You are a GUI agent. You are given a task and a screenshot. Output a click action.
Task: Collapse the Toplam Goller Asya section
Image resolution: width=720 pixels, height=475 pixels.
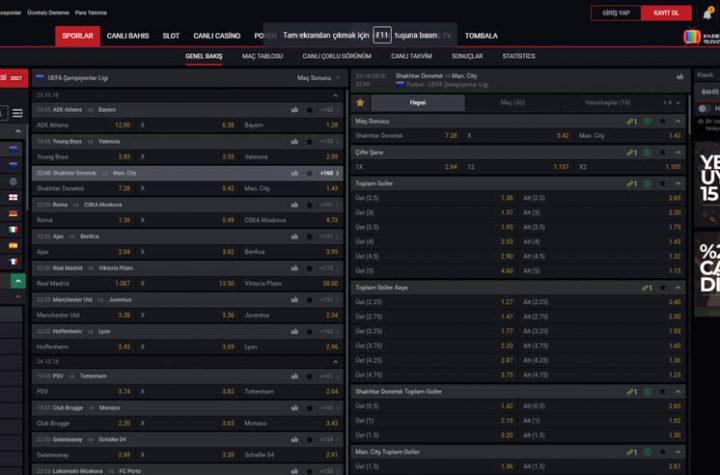click(678, 288)
